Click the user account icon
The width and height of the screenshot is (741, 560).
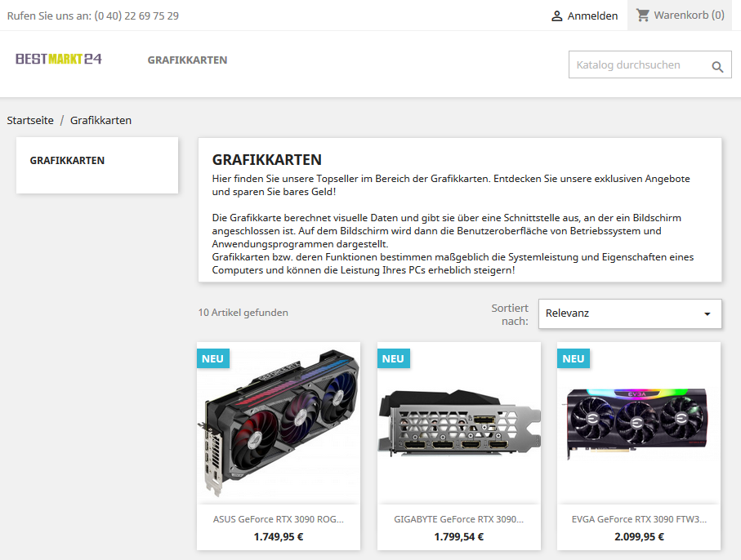[x=556, y=16]
